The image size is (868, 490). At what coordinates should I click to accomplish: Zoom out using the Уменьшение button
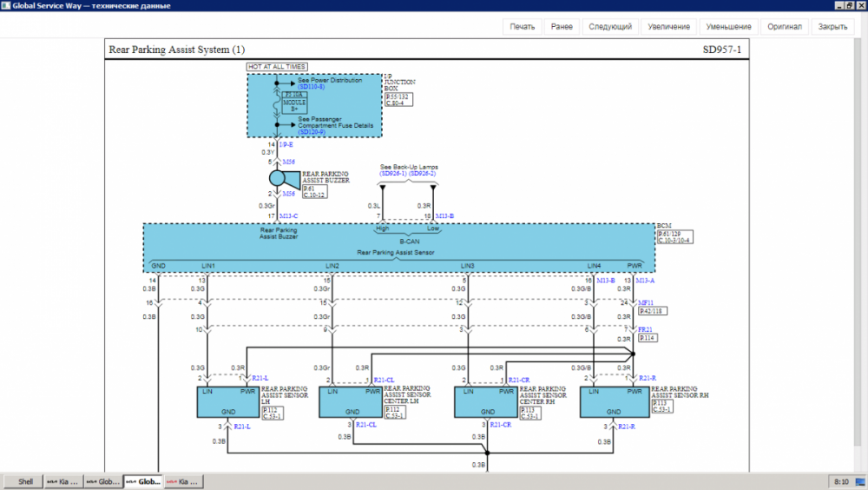click(x=729, y=27)
